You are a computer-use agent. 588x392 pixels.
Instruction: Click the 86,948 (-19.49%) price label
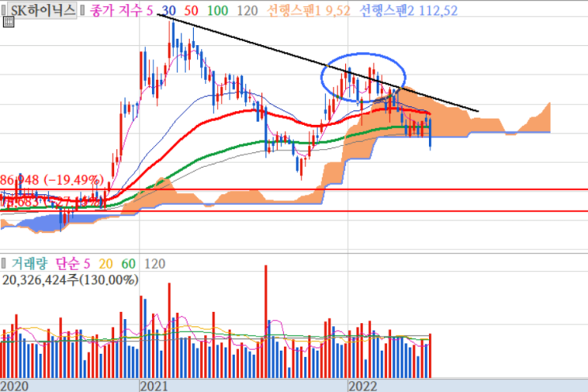(x=51, y=180)
